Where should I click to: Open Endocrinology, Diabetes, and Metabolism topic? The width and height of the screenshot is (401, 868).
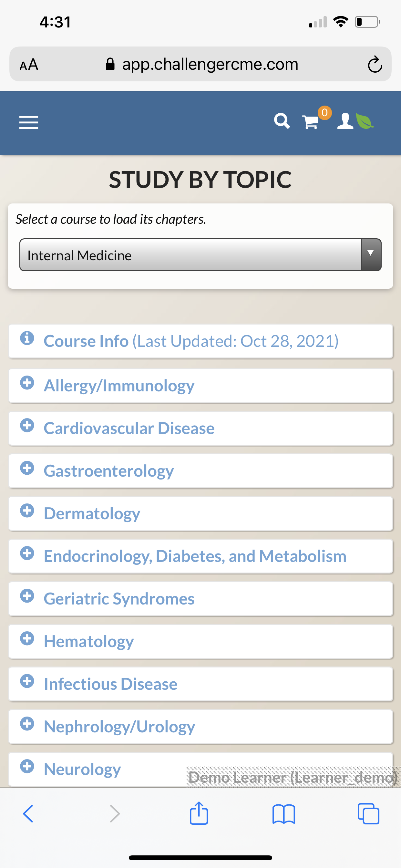[x=201, y=556]
